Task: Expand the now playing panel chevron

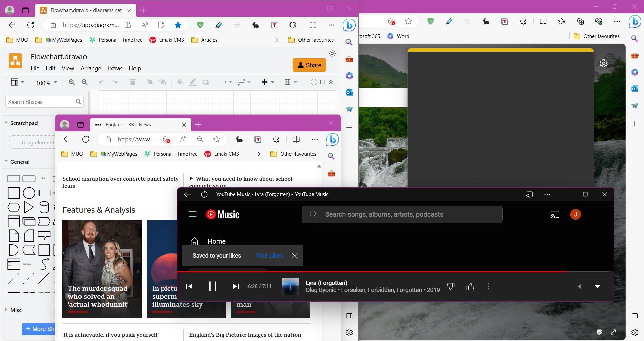Action: click(x=598, y=286)
